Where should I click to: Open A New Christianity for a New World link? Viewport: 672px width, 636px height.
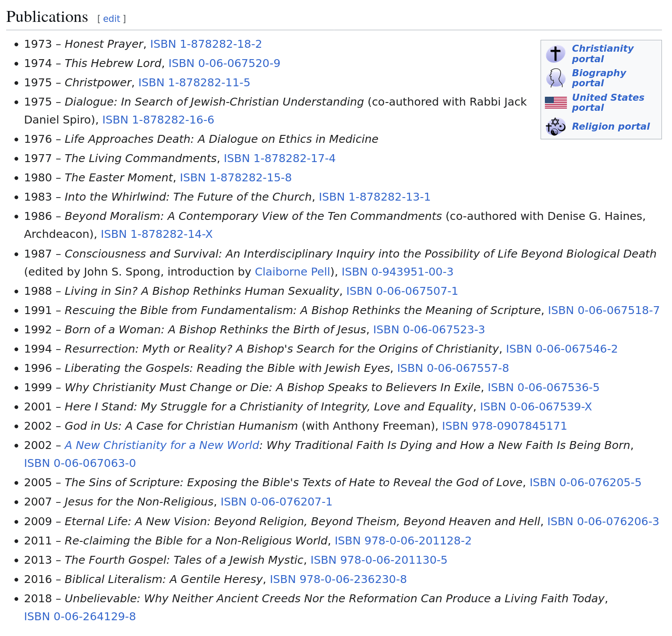(x=162, y=445)
